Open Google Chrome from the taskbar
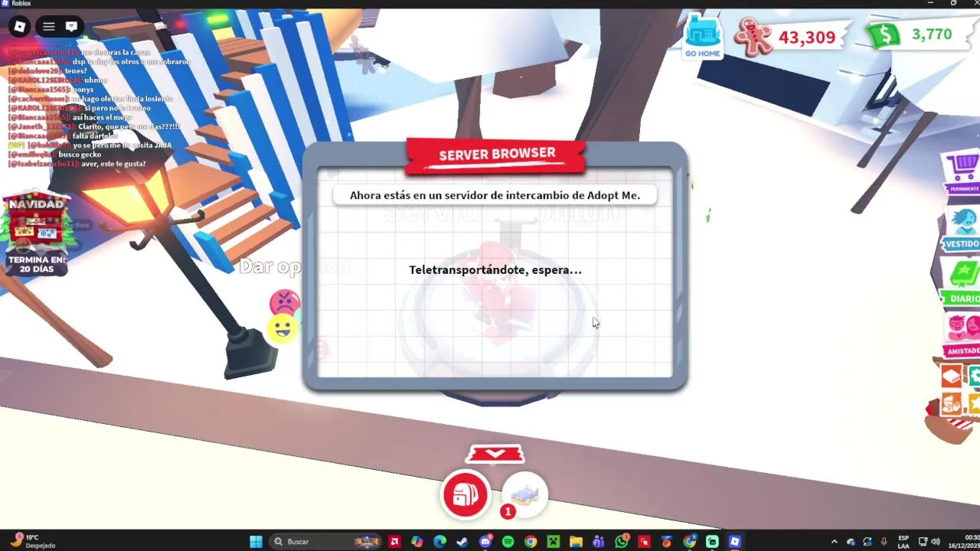 pyautogui.click(x=531, y=542)
